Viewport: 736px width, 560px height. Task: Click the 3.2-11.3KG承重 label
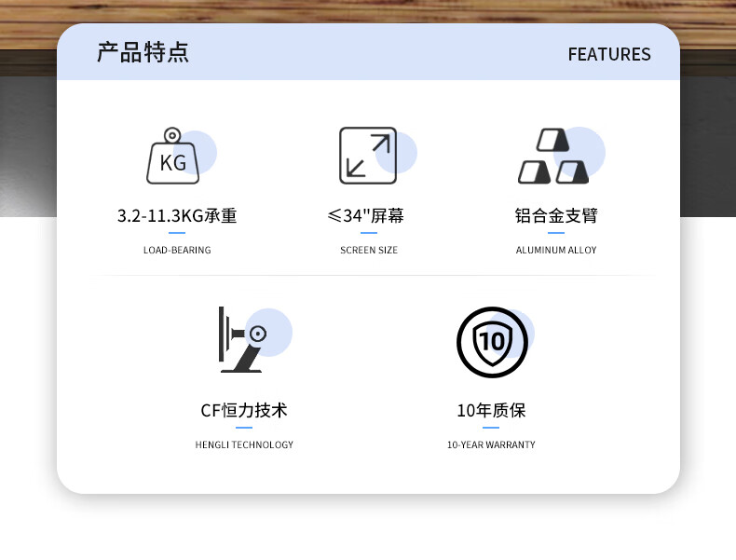(x=177, y=216)
